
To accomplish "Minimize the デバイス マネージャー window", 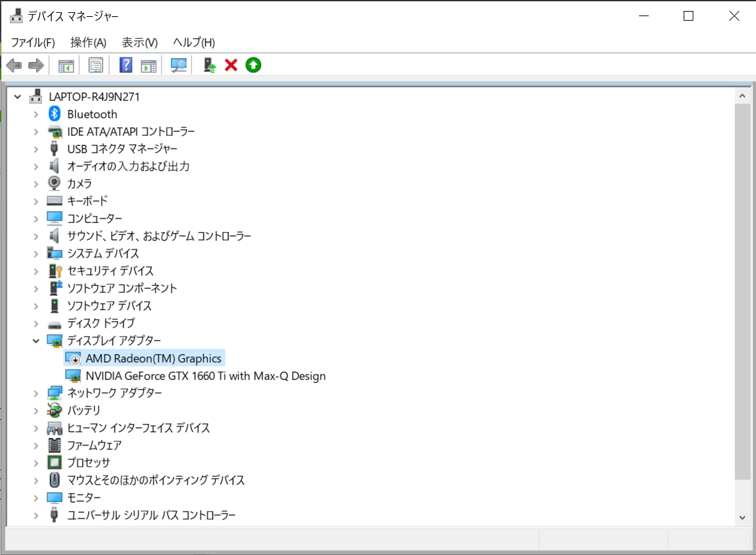I will click(644, 16).
